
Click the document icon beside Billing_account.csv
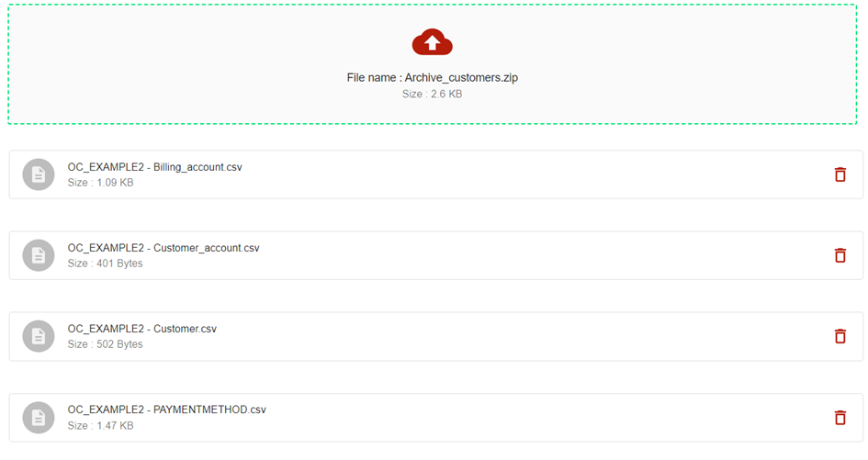click(39, 174)
